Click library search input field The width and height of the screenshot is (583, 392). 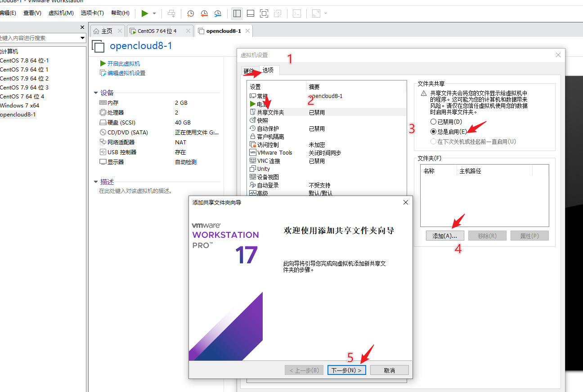pyautogui.click(x=39, y=38)
